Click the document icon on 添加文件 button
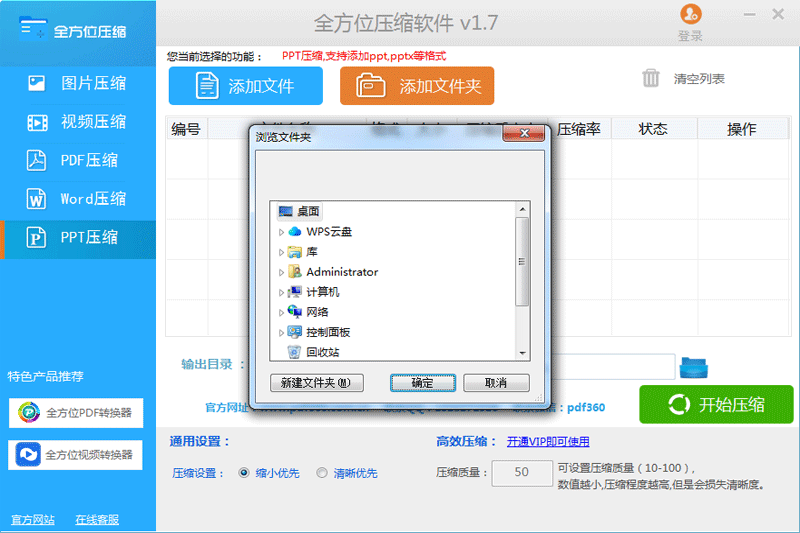This screenshot has height=533, width=800. [207, 86]
